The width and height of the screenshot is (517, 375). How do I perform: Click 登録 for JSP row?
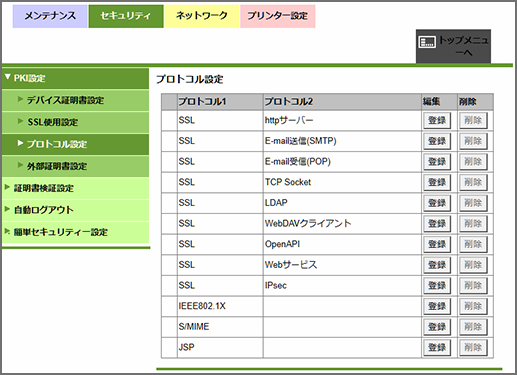tap(437, 347)
